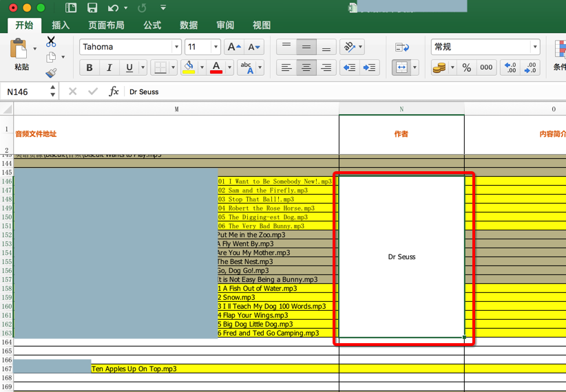
Task: Click the fx insert function icon
Action: [x=114, y=91]
